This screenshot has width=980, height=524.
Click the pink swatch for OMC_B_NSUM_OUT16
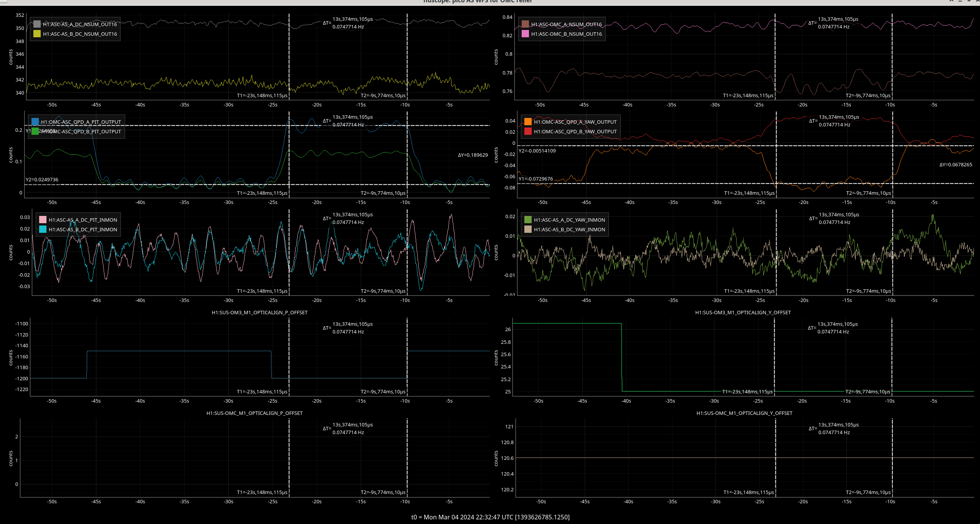tap(525, 34)
